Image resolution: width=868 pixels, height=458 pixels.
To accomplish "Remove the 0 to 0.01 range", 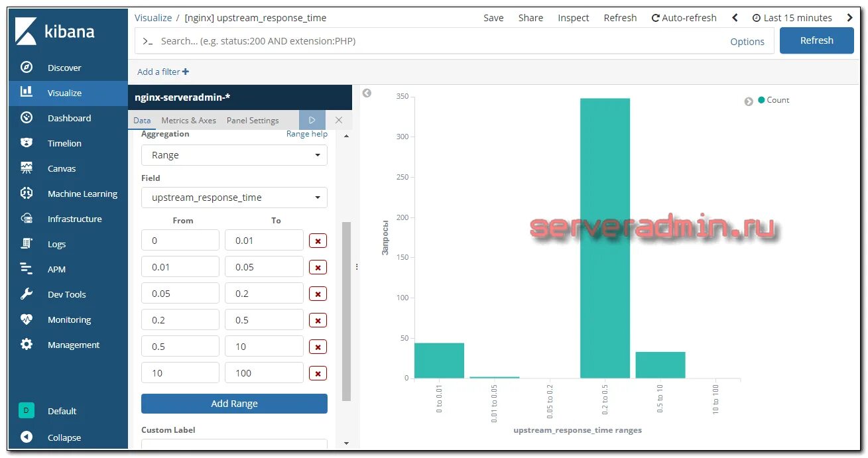I will pos(318,241).
